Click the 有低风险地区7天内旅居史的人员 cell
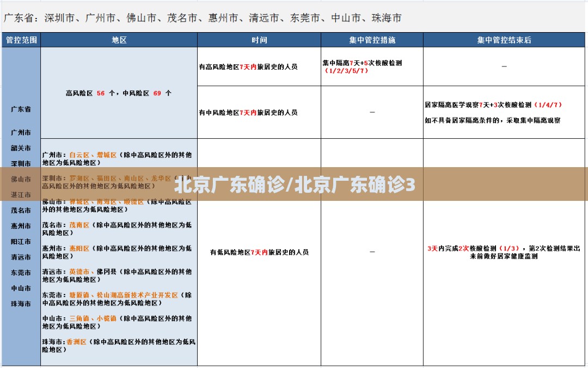 [x=259, y=252]
